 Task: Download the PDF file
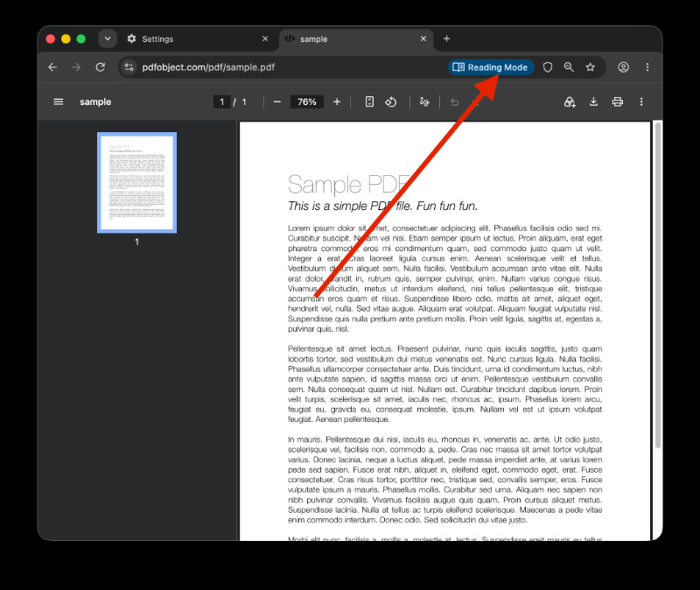point(593,102)
